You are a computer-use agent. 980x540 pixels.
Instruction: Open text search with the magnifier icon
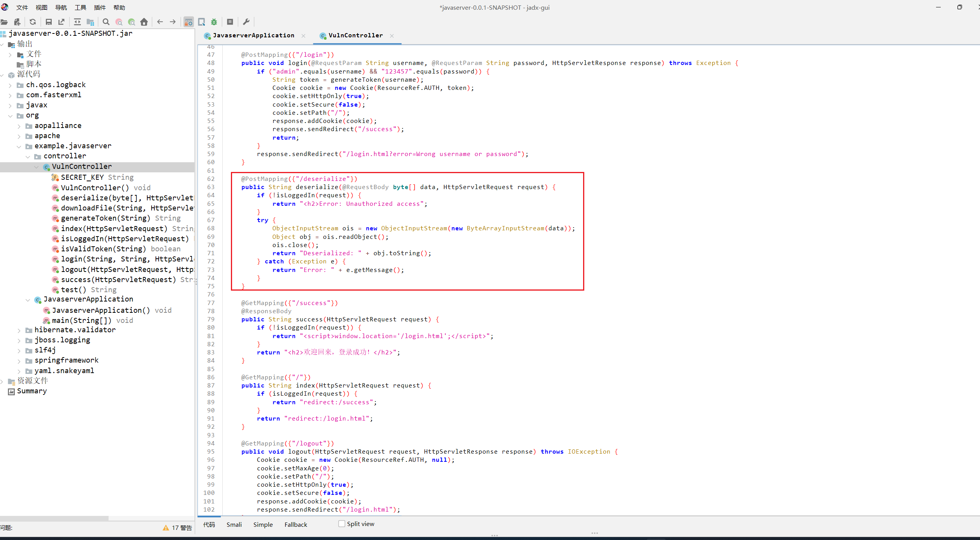pyautogui.click(x=106, y=22)
